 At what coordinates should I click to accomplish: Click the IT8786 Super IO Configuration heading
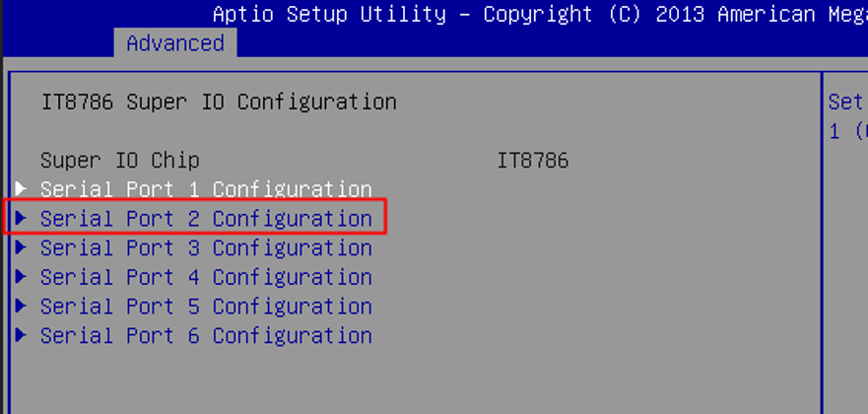point(219,102)
